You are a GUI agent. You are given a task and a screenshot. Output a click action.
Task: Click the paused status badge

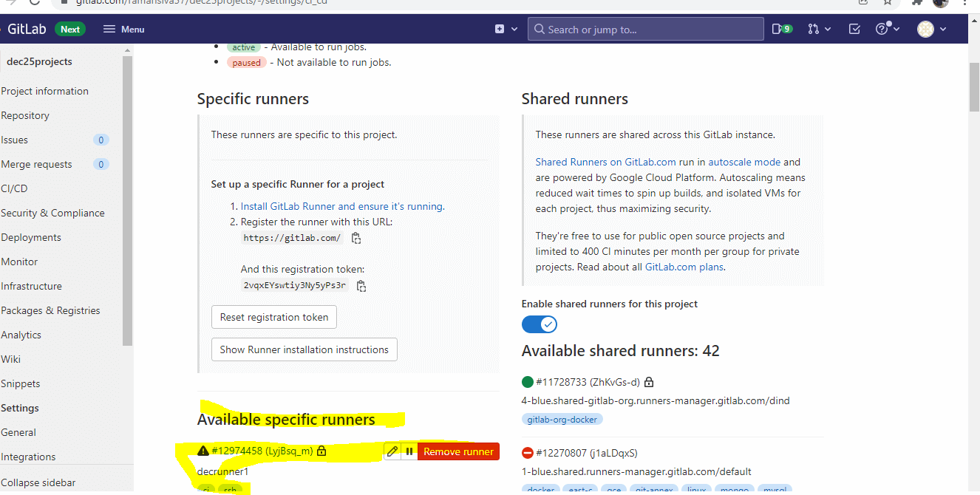[x=246, y=63]
